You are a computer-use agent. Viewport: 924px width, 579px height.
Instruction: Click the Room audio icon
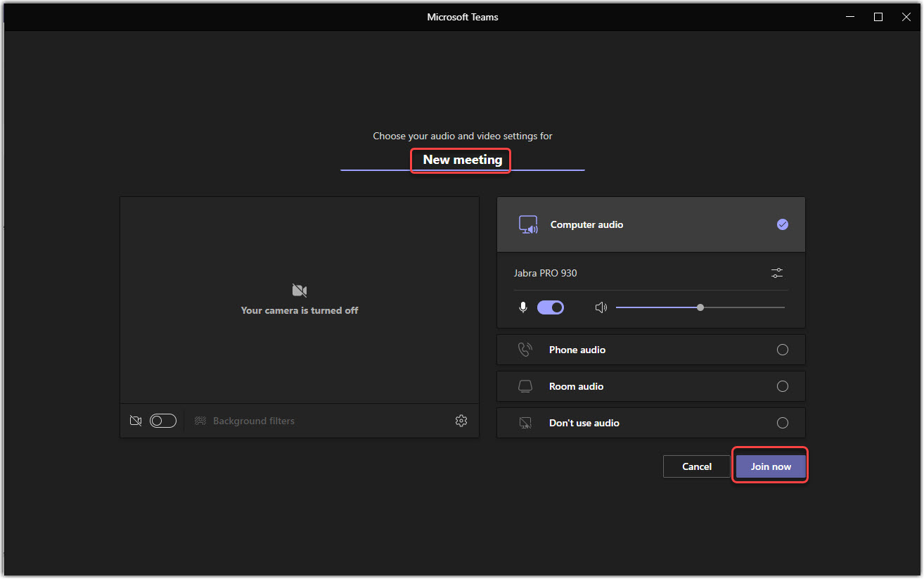pyautogui.click(x=525, y=386)
